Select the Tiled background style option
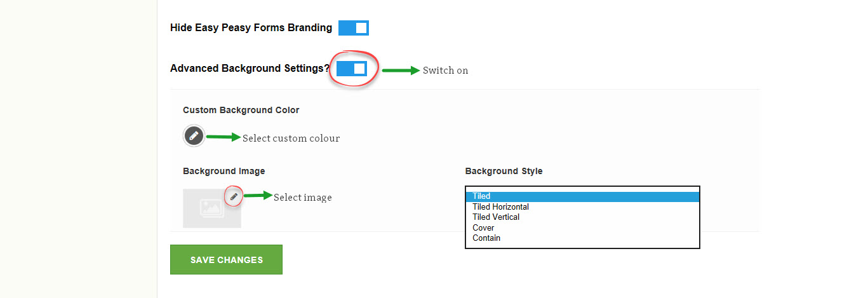The width and height of the screenshot is (868, 298). click(x=582, y=196)
